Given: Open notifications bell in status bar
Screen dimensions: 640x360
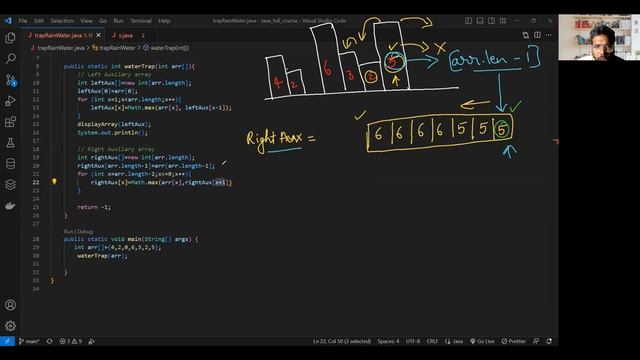Looking at the screenshot, I should click(x=549, y=341).
